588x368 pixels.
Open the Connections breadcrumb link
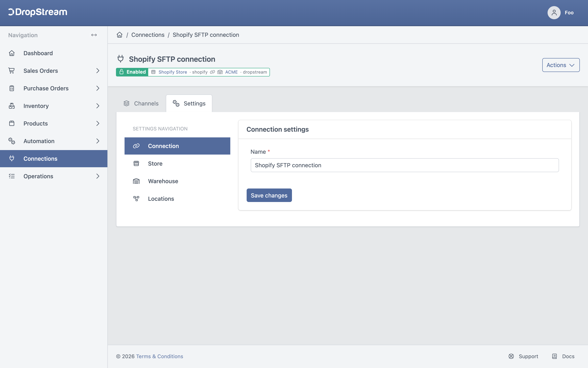tap(148, 35)
